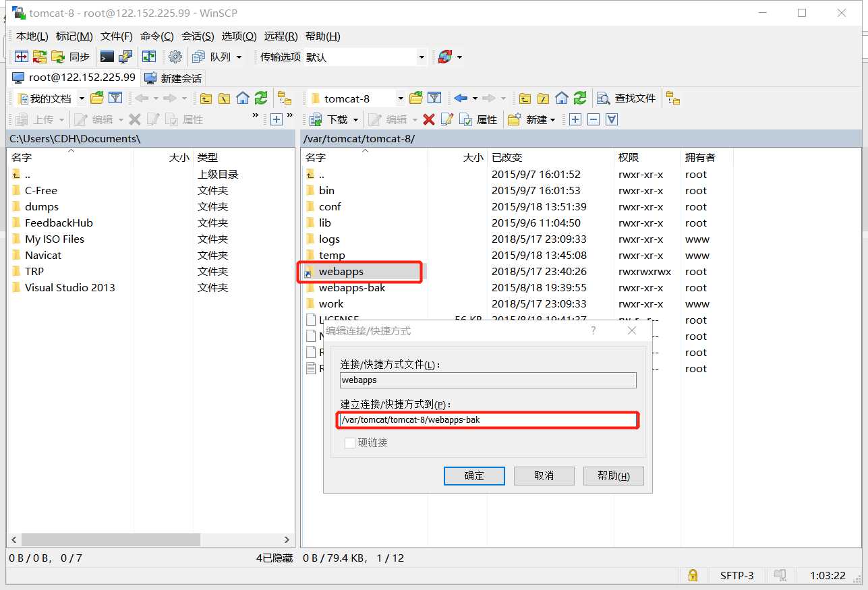Viewport: 868px width, 590px height.
Task: Open 本地(L) menu
Action: [32, 36]
